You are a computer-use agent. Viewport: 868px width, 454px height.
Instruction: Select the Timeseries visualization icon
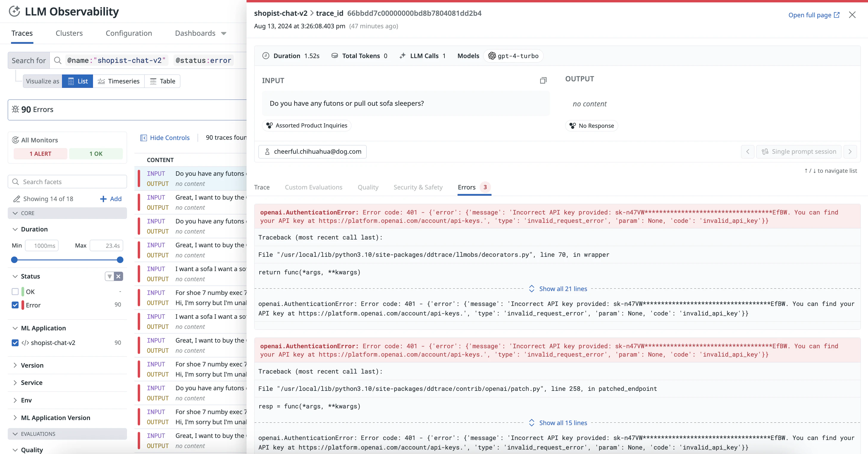(101, 81)
